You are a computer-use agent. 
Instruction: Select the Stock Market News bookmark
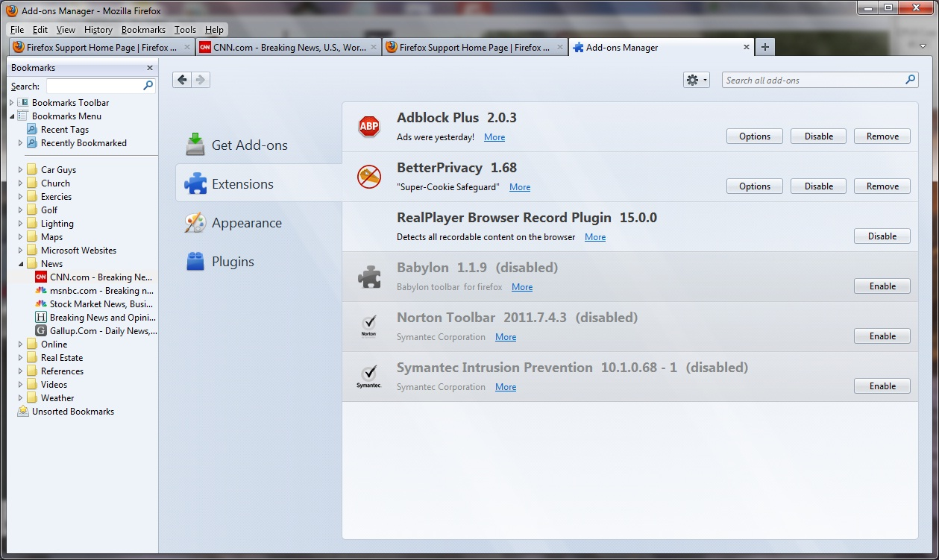click(x=101, y=304)
